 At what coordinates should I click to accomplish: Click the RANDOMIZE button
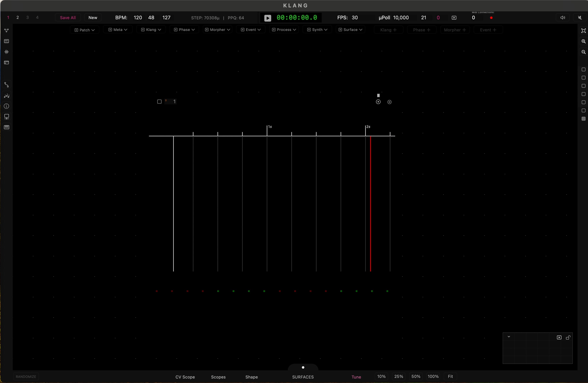pyautogui.click(x=26, y=377)
